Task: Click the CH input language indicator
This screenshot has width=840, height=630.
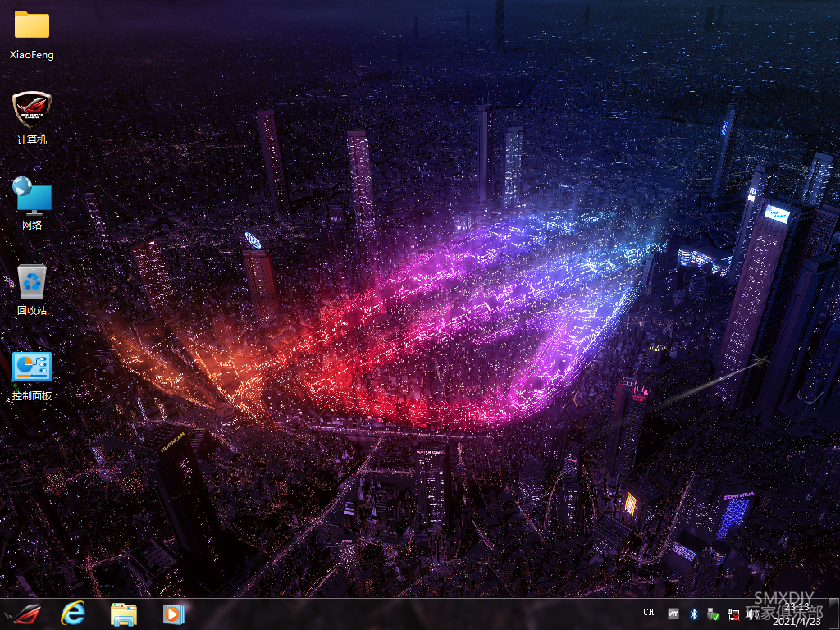Action: pos(649,612)
